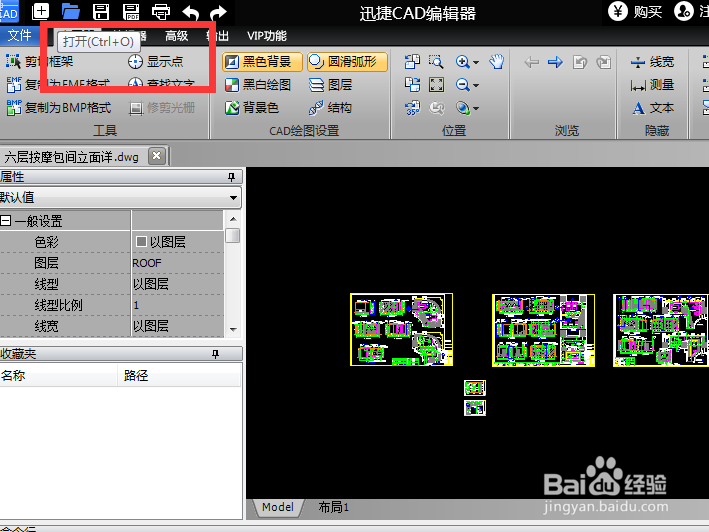Toggle 测量 measurements visibility
This screenshot has width=709, height=532.
[652, 85]
